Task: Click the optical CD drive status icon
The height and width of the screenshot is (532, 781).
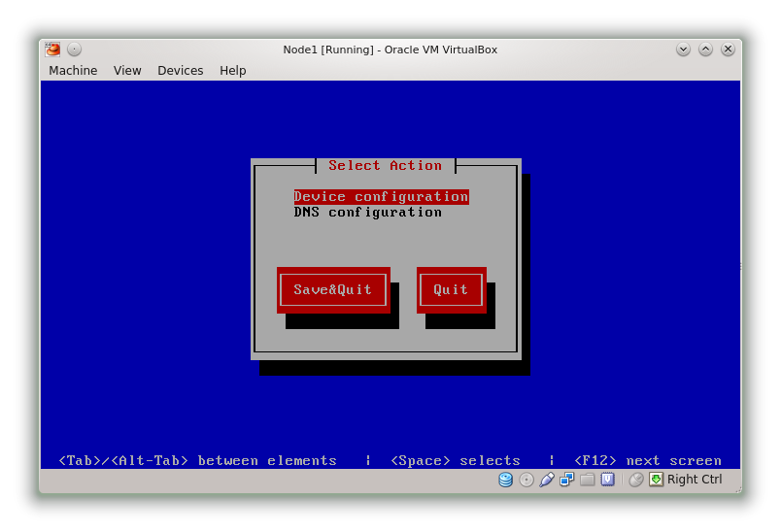Action: point(526,480)
